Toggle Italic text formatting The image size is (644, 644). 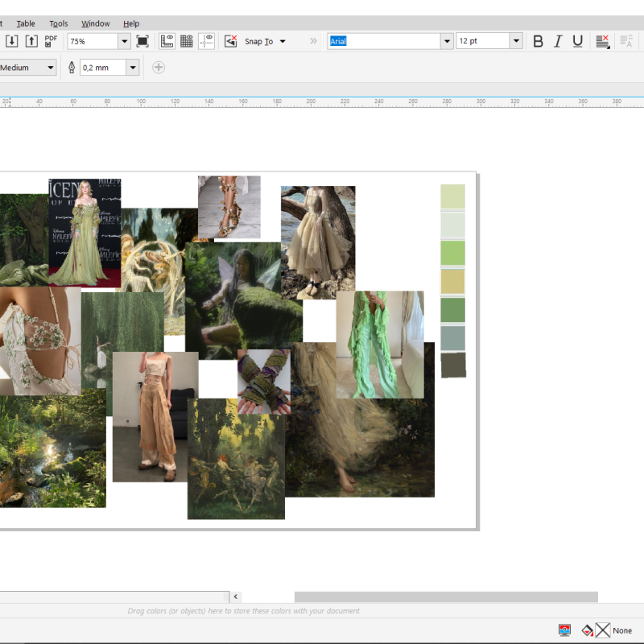click(558, 41)
